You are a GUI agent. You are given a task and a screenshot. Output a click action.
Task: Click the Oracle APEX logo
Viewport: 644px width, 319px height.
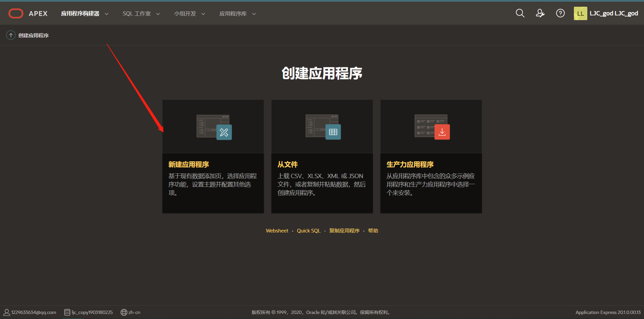click(x=28, y=13)
